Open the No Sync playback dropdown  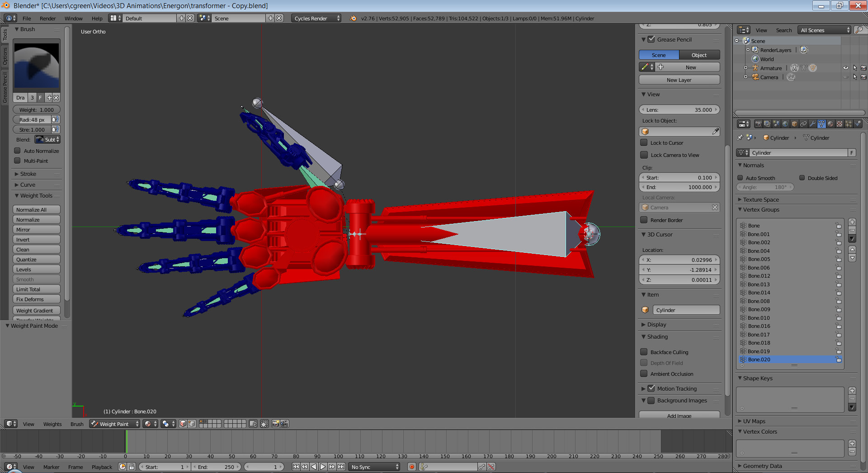click(375, 467)
